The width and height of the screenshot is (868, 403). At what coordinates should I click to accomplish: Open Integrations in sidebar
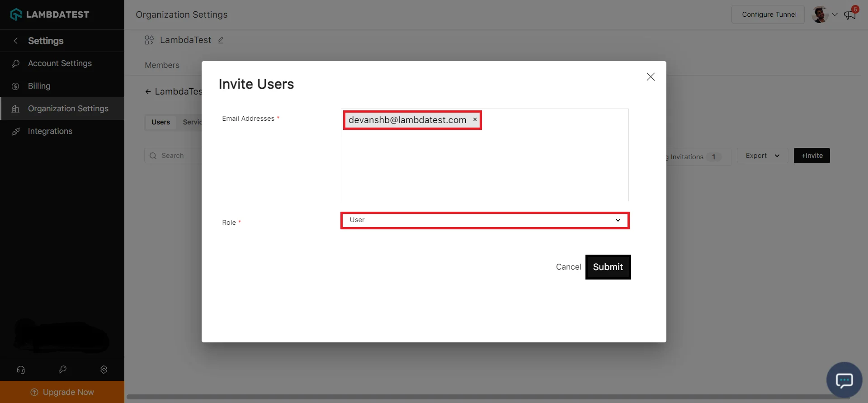[50, 131]
